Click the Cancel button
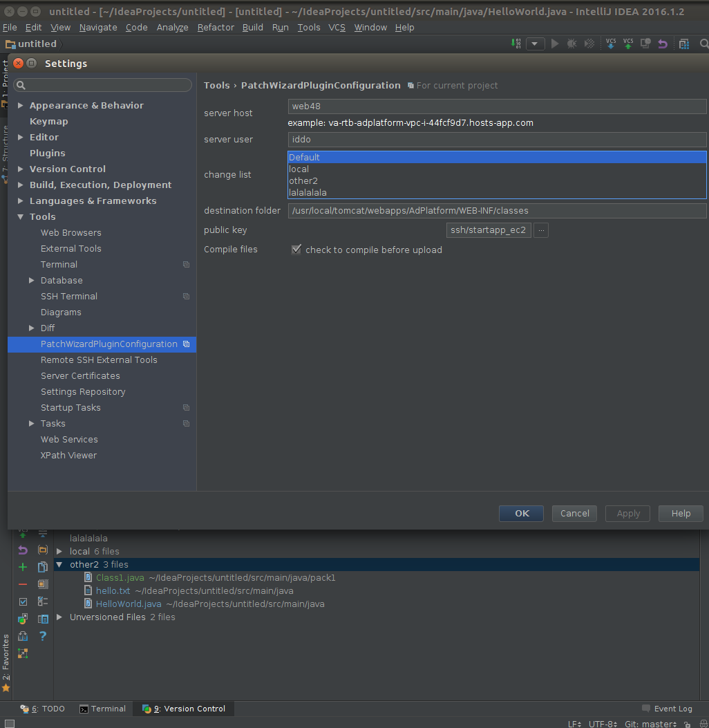The image size is (709, 728). (574, 514)
